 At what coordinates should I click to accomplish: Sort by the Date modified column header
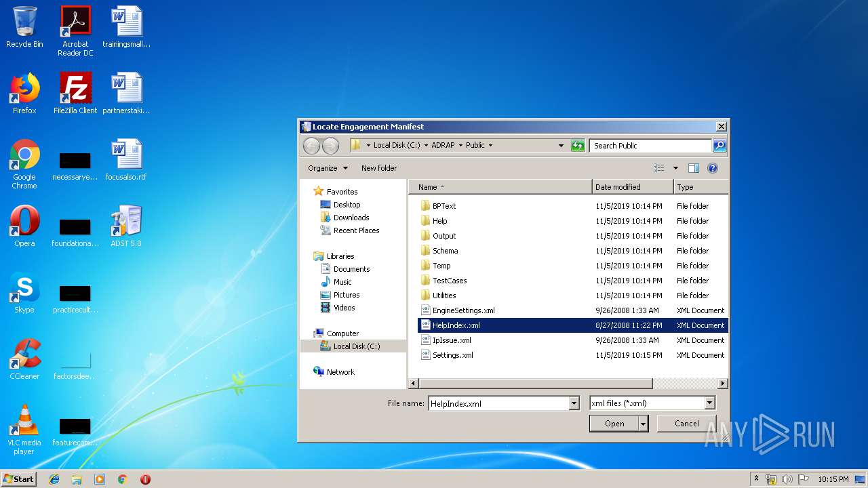click(x=633, y=187)
